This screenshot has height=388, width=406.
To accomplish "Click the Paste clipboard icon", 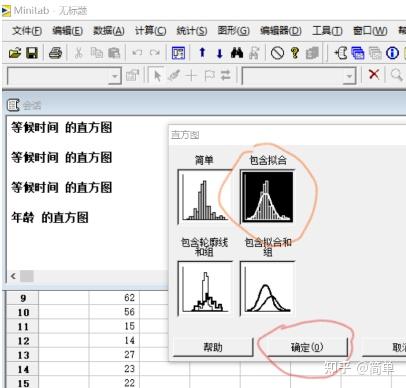I will pos(114,53).
